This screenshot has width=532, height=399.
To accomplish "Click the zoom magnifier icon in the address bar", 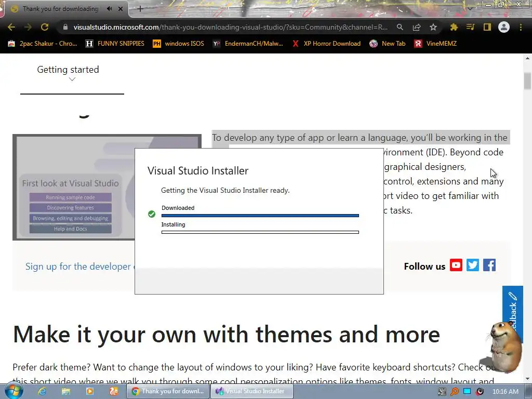I will tap(400, 27).
